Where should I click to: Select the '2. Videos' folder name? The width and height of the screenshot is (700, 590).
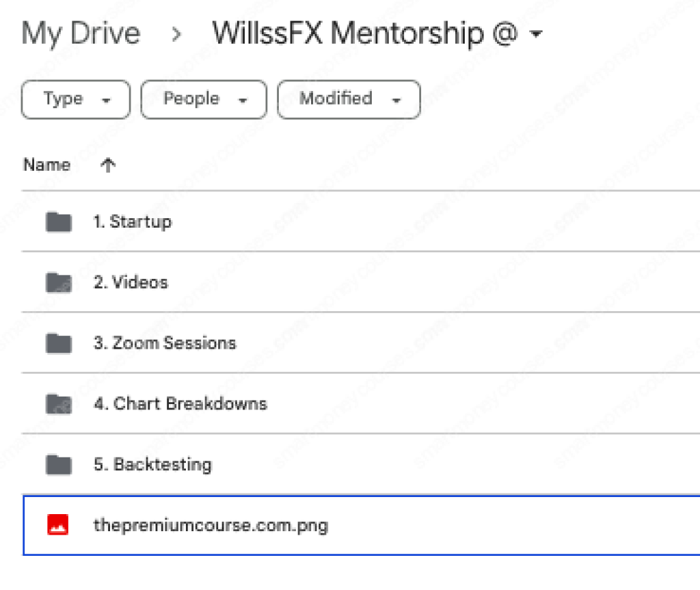[x=131, y=282]
